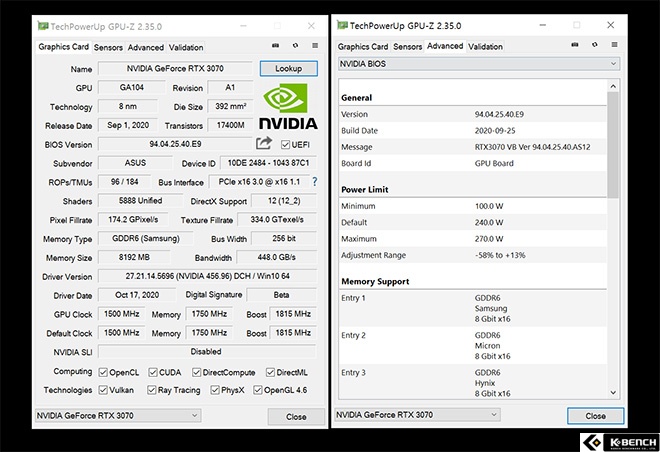
Task: Click refresh icon in right GPU-Z window
Action: [x=595, y=45]
